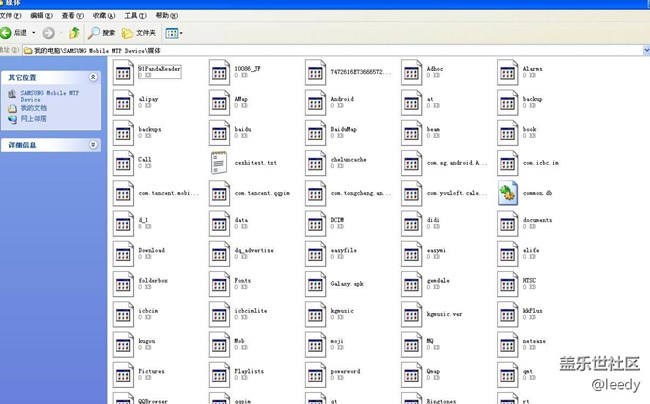Open SAMSUNG Mobile MTP Device link

[50, 95]
